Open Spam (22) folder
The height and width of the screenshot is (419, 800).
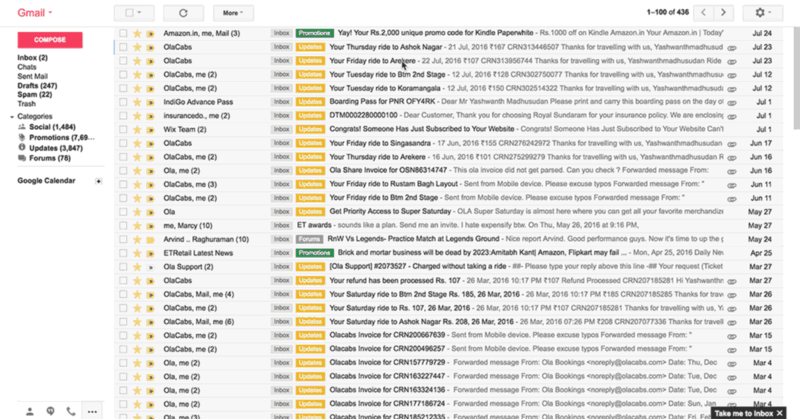(x=34, y=94)
